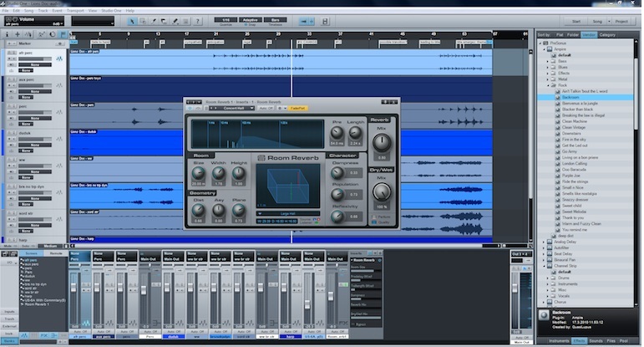Select the Paint pencil tool
The image size is (644, 347).
(x=175, y=21)
